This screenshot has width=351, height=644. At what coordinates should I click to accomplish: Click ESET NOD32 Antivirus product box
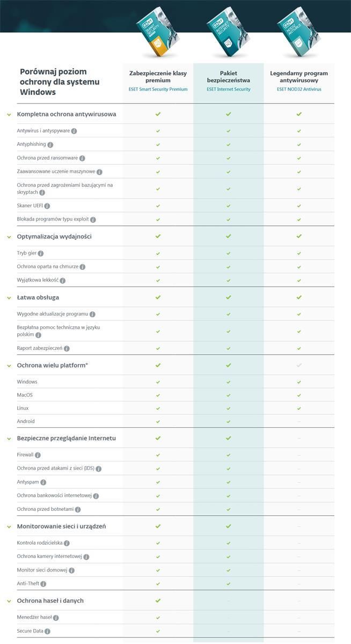[x=298, y=32]
